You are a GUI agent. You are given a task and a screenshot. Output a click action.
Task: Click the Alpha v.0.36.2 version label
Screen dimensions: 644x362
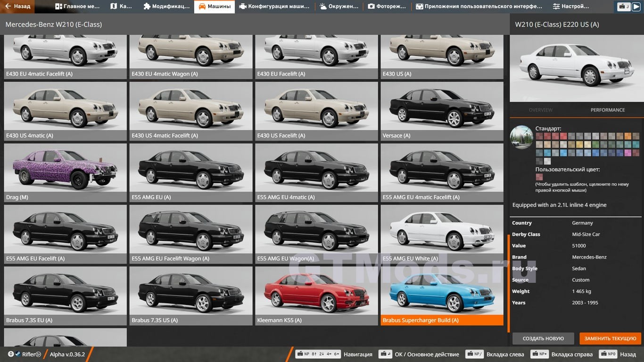click(67, 354)
